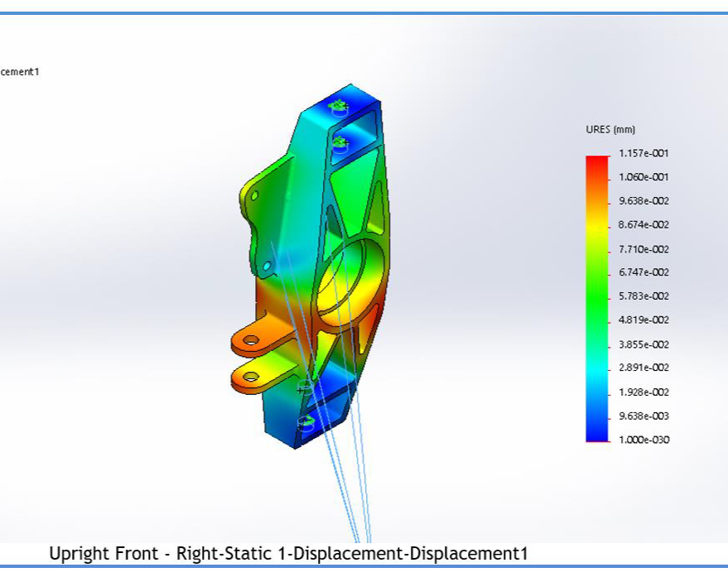728x582 pixels.
Task: Click the 5.783e-002 legend value
Action: click(x=644, y=296)
